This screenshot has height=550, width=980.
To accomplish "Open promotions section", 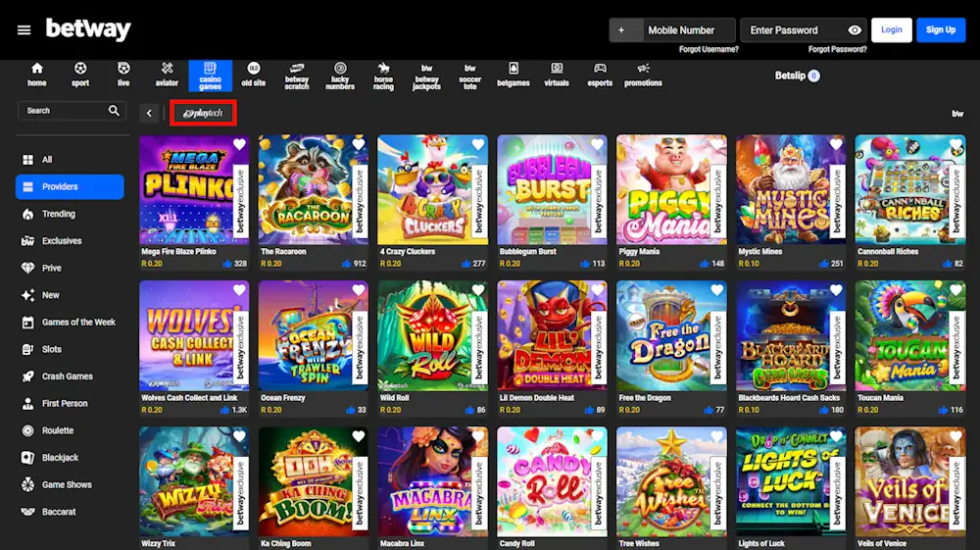I will [643, 75].
